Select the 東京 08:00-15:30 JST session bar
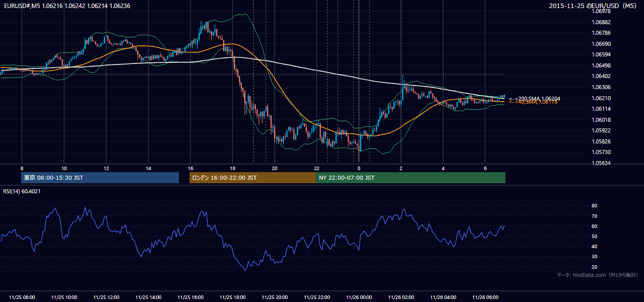 coord(100,178)
